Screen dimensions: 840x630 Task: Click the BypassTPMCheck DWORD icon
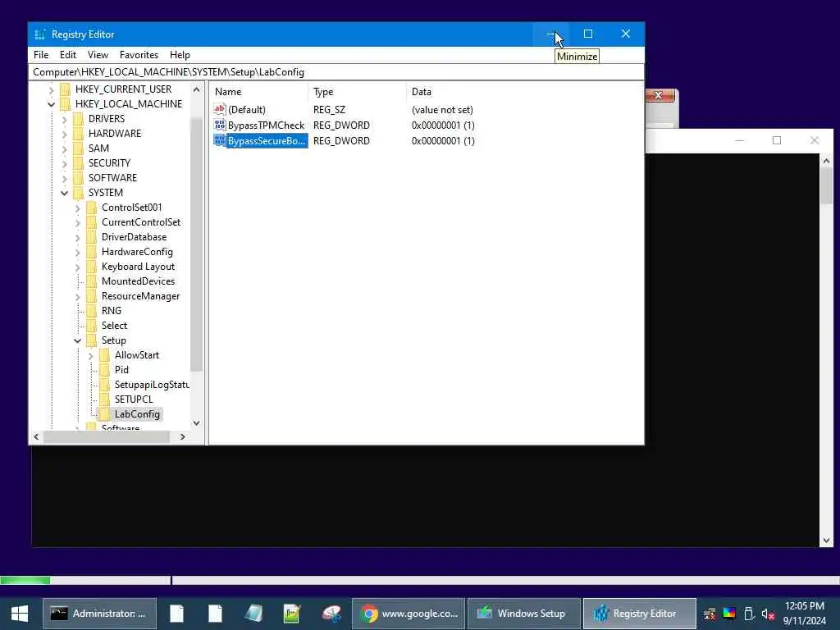(x=220, y=126)
